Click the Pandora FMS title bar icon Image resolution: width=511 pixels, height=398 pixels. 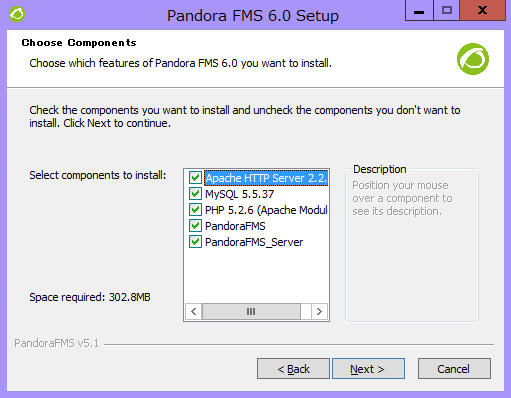[x=17, y=14]
